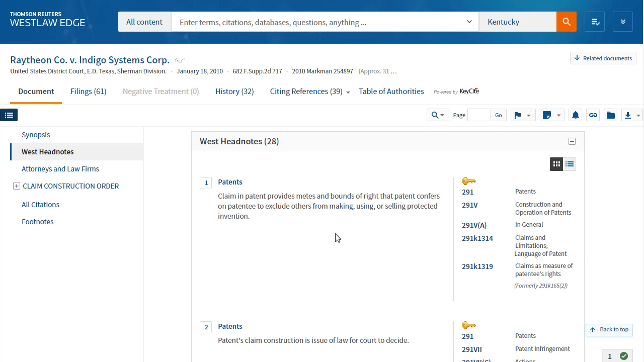Click the Related documents button
Viewport: 644px width, 362px height.
click(x=603, y=58)
